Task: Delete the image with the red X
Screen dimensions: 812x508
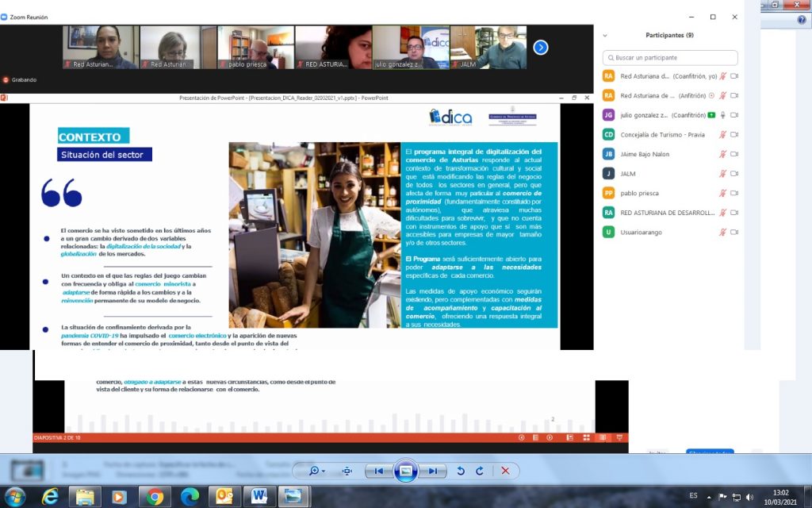Action: pos(505,471)
